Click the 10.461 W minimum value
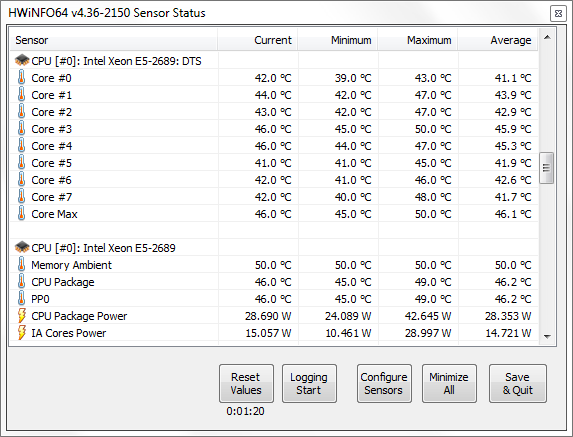The height and width of the screenshot is (437, 573). pyautogui.click(x=348, y=333)
